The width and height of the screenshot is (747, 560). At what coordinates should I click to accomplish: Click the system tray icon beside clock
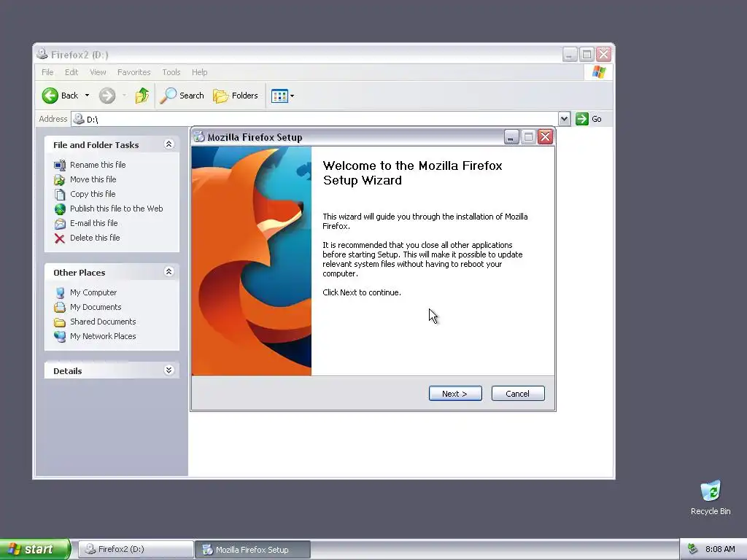692,549
